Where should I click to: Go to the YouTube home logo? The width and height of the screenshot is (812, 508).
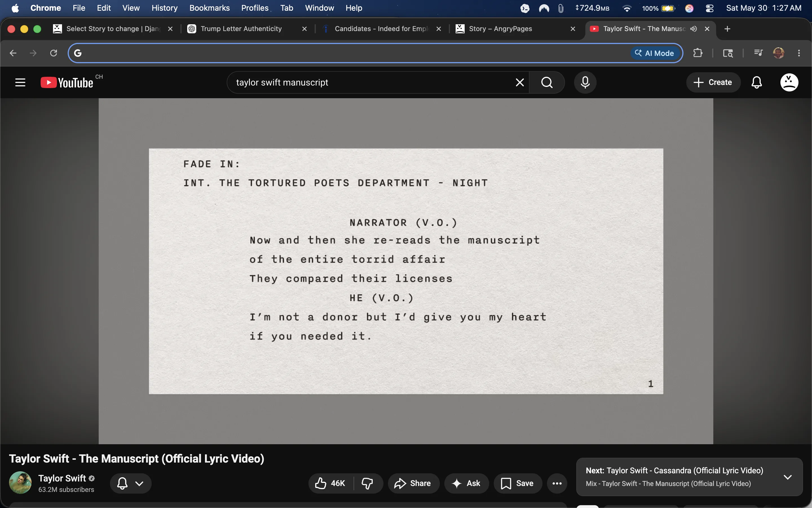[67, 83]
